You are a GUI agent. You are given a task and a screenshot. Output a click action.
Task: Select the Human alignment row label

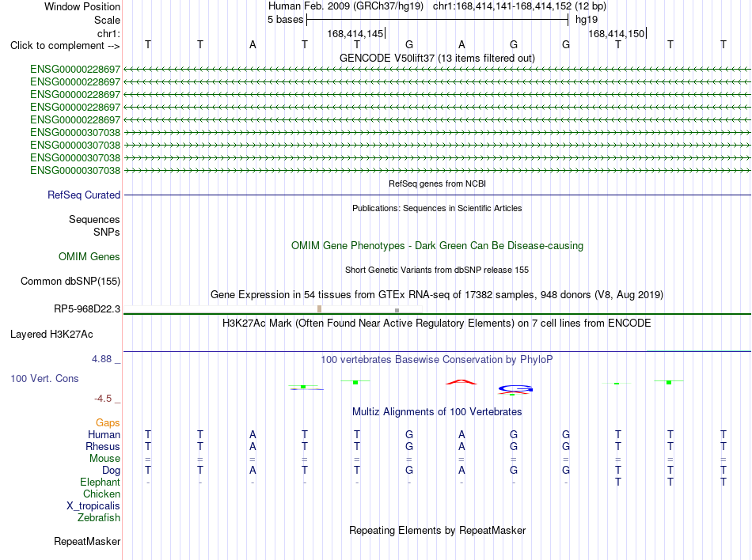(x=104, y=434)
